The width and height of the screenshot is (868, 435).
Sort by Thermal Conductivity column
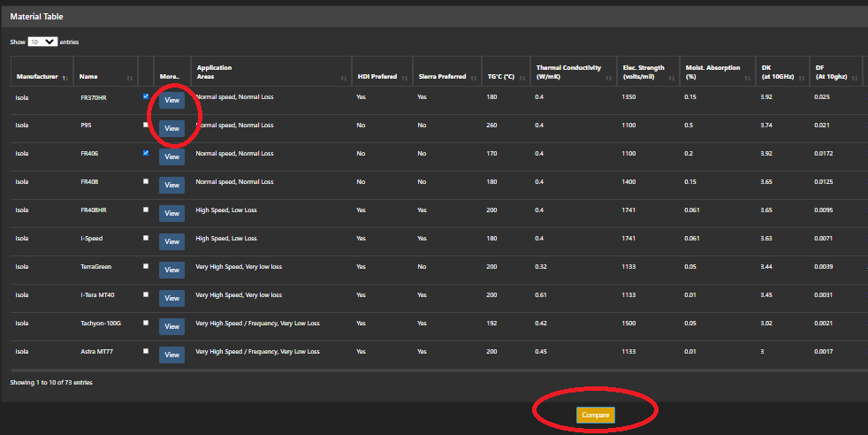tap(573, 72)
